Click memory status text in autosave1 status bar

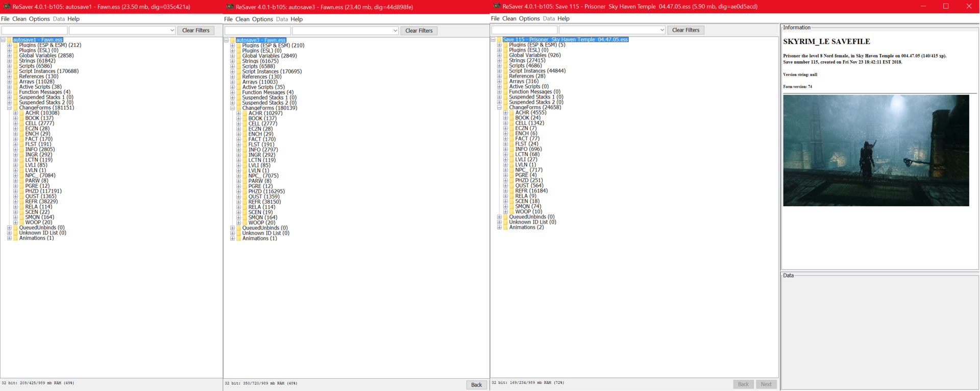click(x=38, y=383)
